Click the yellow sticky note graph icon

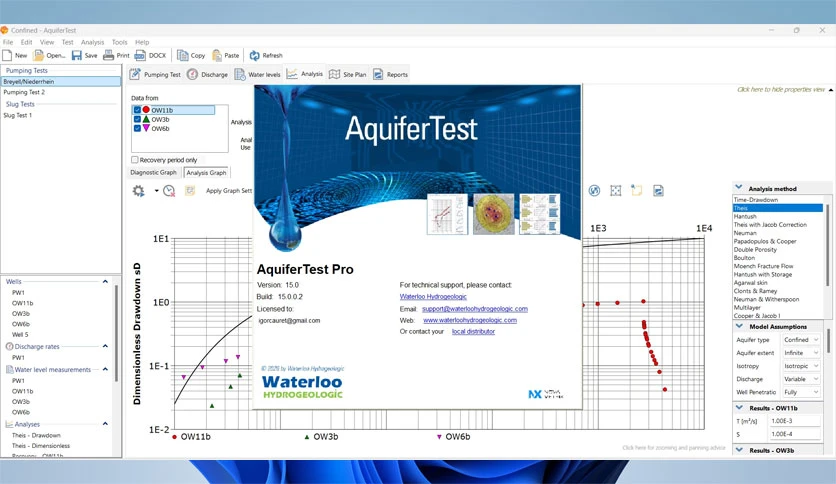pos(637,190)
